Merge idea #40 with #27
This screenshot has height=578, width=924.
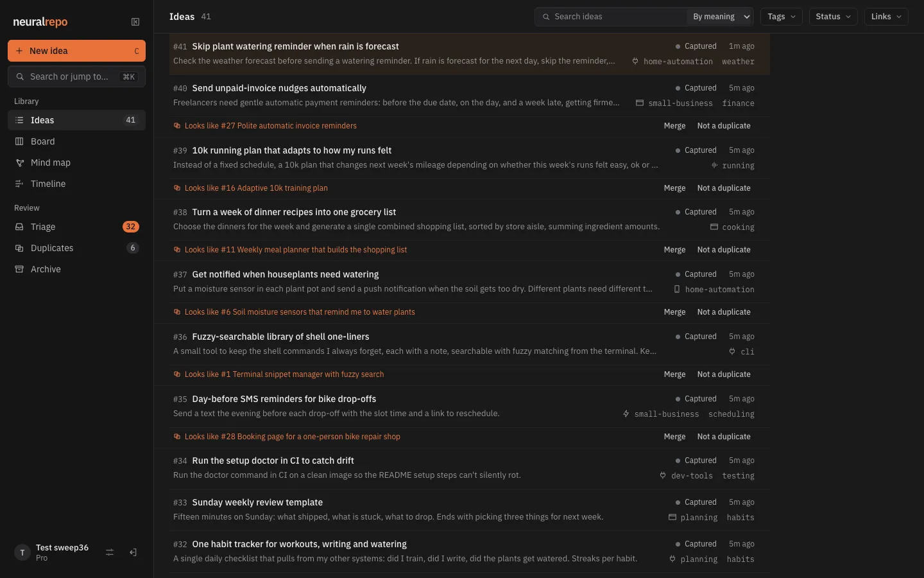(x=674, y=126)
